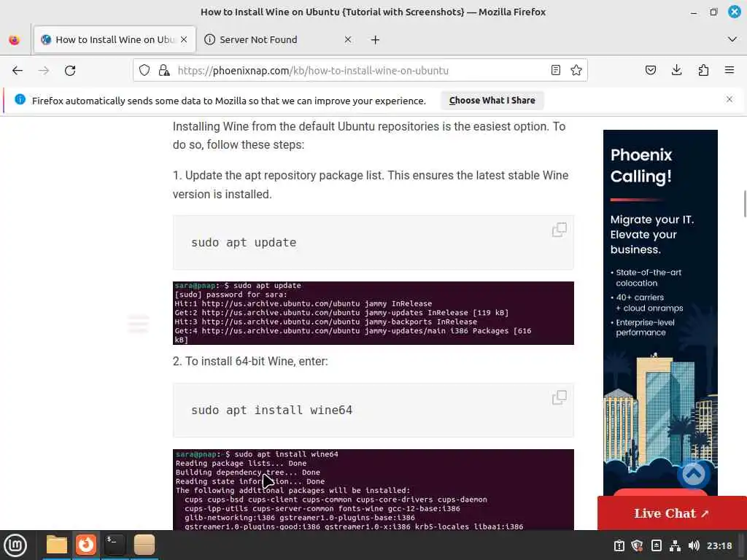
Task: Close the How to Install Wine tab
Action: [x=185, y=39]
